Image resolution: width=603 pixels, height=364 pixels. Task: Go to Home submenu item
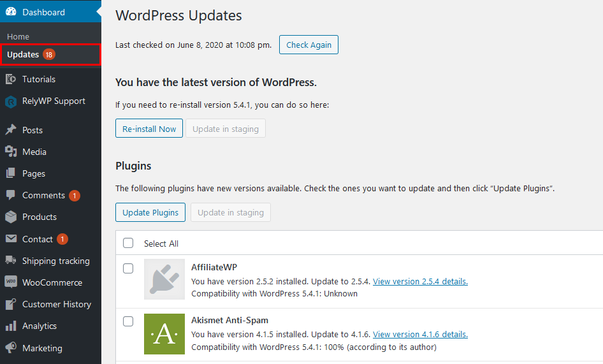tap(18, 36)
